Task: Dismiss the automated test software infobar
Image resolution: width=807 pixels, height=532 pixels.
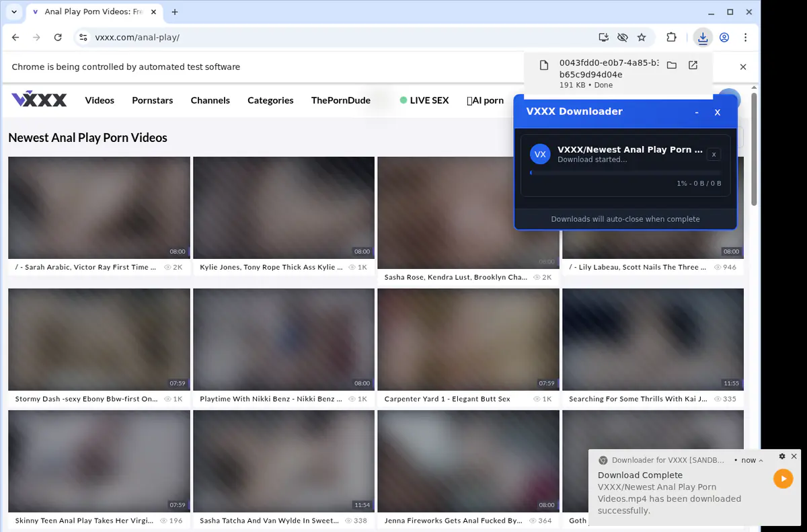Action: [x=743, y=67]
